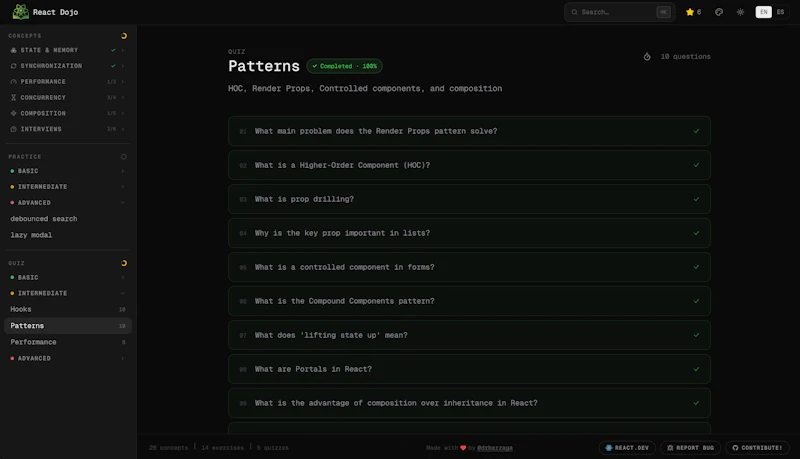Open the @drbarzaga author link
Screen dimensions: 800x459
(x=495, y=448)
